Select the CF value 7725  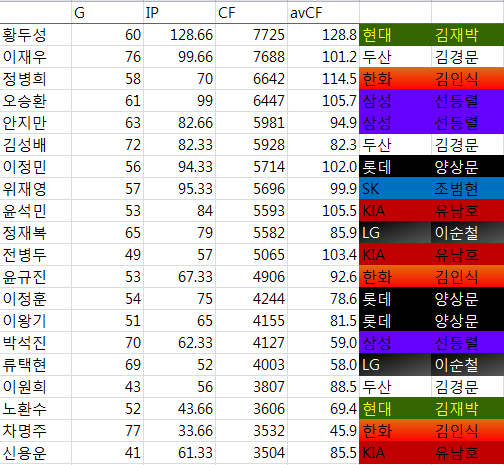tap(251, 35)
